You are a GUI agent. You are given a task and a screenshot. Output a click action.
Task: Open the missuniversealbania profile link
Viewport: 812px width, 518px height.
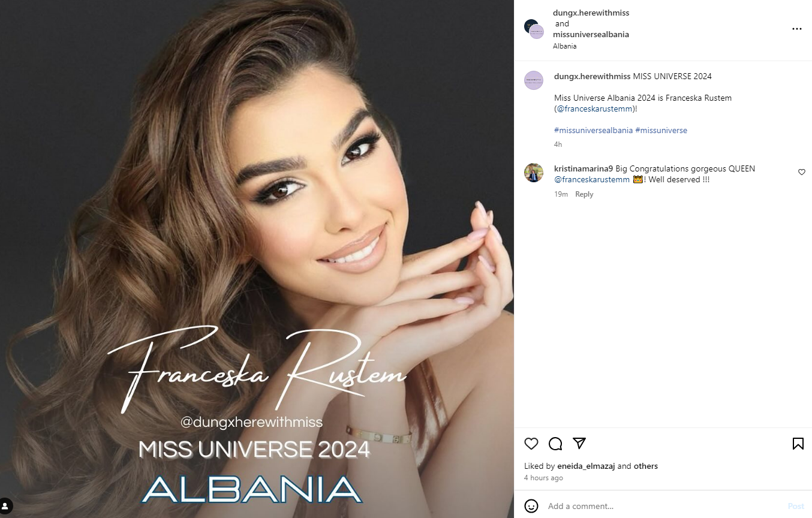591,34
